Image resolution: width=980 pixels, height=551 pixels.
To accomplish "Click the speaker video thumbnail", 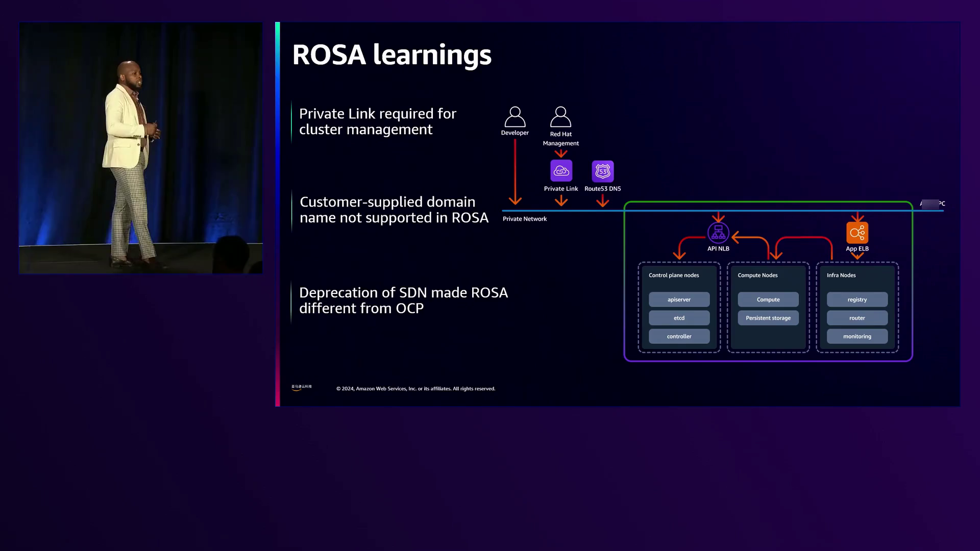I will pyautogui.click(x=141, y=148).
